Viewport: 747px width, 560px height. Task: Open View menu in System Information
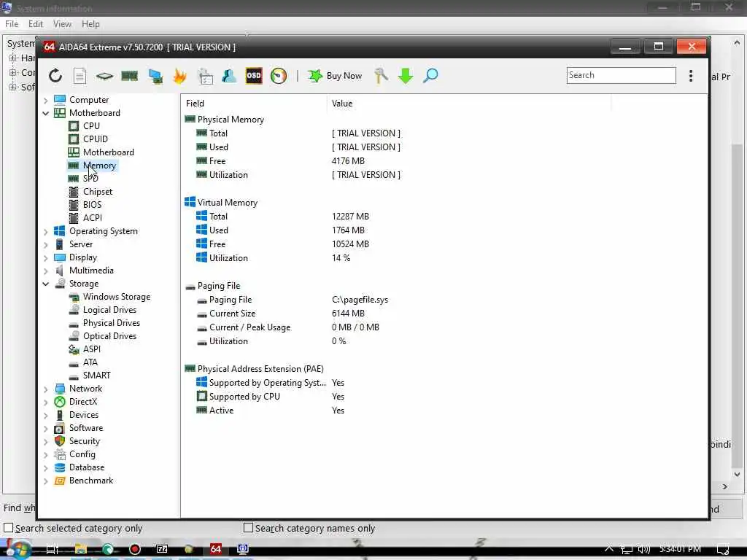(62, 24)
